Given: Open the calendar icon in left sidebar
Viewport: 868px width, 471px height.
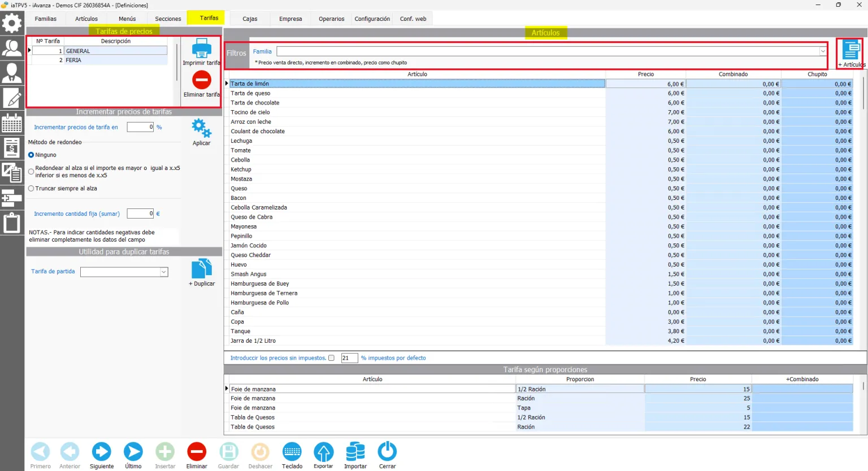Looking at the screenshot, I should [x=12, y=123].
